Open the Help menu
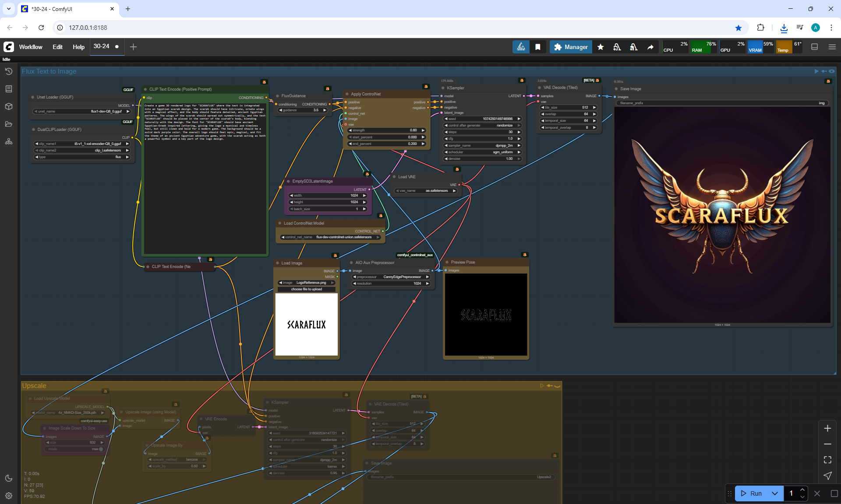841x504 pixels. tap(78, 47)
